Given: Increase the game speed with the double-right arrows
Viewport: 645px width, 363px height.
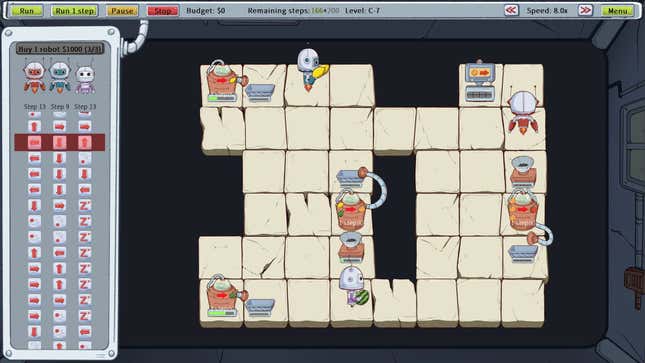Looking at the screenshot, I should 585,11.
